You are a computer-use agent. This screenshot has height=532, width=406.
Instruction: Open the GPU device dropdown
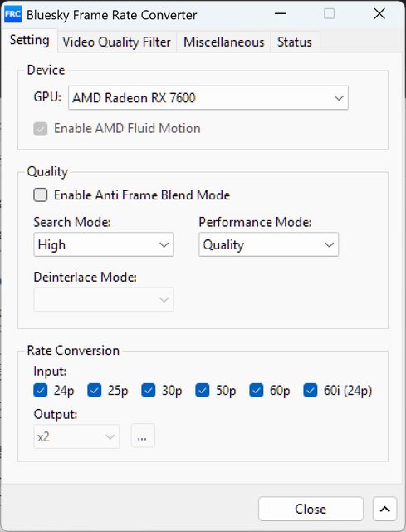pos(208,98)
